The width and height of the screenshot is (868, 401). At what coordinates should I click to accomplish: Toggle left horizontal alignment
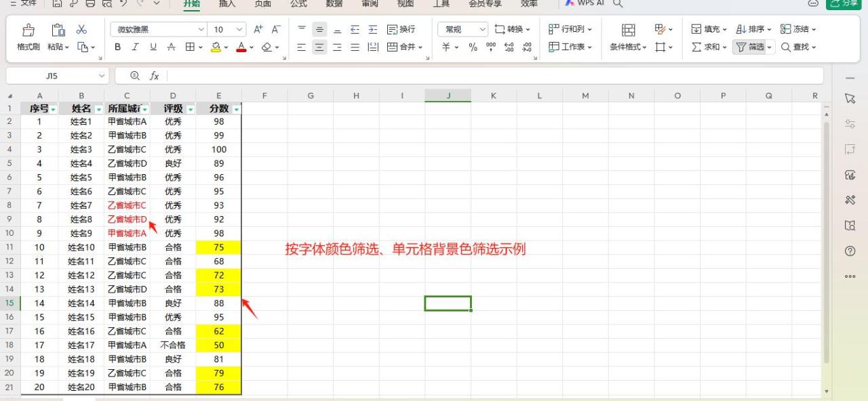point(302,47)
